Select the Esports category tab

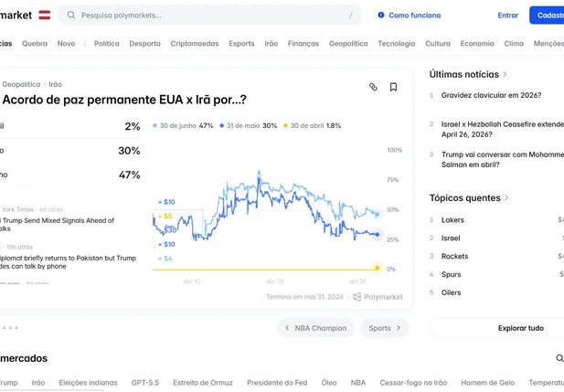click(241, 44)
